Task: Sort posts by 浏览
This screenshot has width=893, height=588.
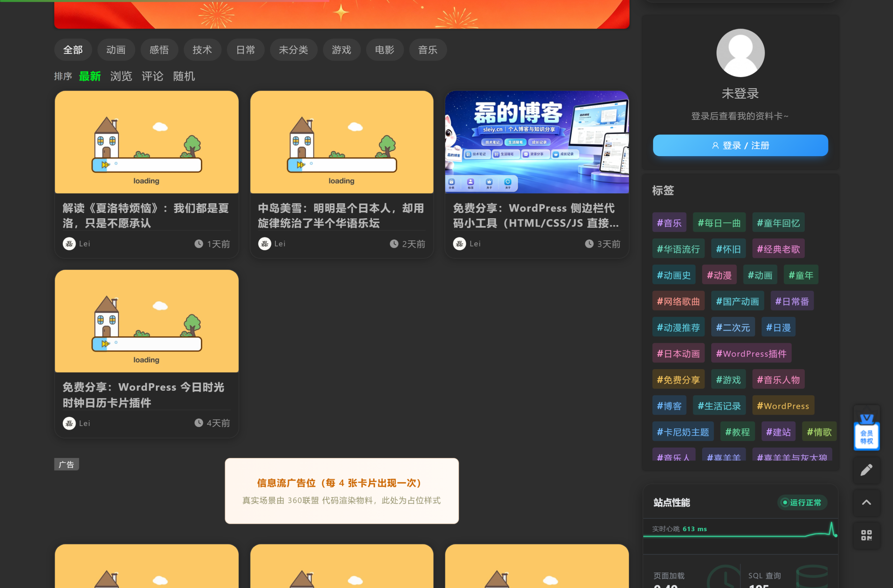Action: (x=121, y=76)
